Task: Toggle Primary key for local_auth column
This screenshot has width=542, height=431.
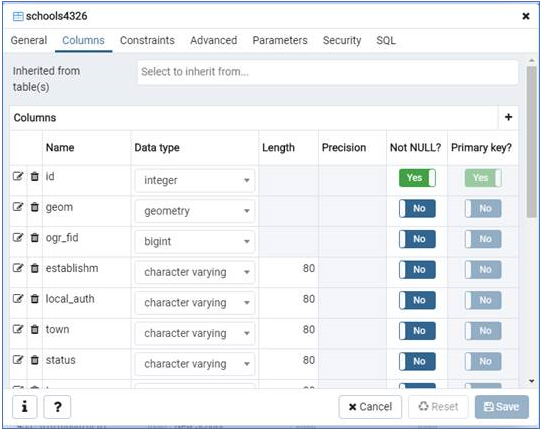Action: point(483,300)
